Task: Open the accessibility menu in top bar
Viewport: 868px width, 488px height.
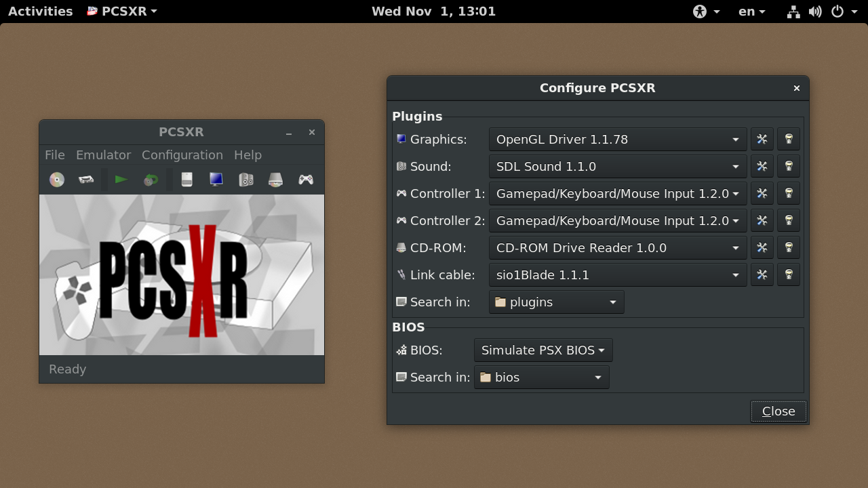Action: 705,12
